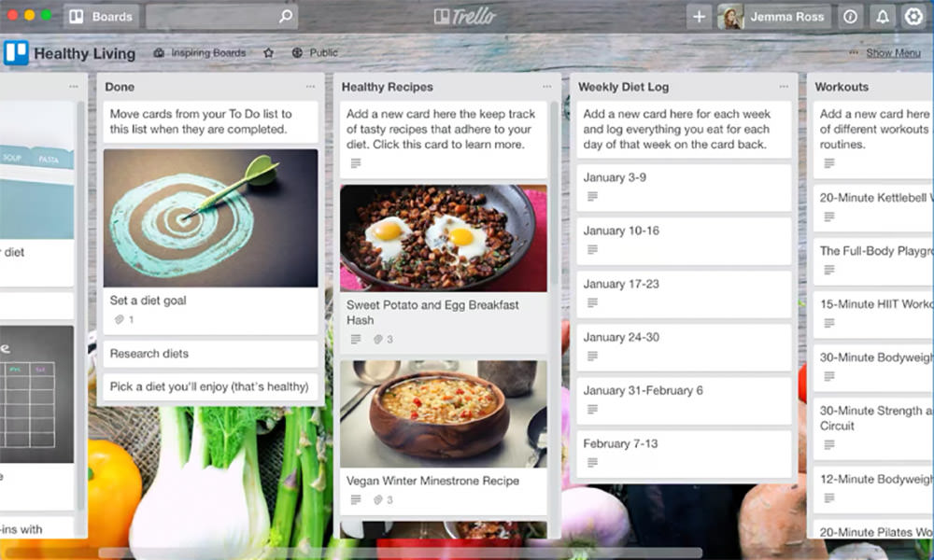Viewport: 934px width, 560px height.
Task: Click attachment icon on Minestrone card
Action: pos(377,500)
